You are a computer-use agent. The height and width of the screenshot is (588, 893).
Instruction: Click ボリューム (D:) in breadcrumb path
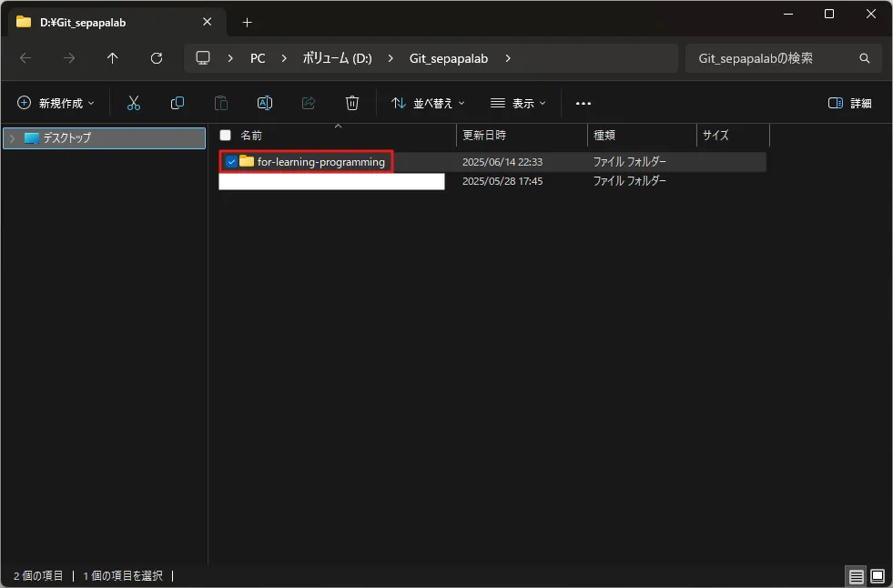click(x=337, y=58)
